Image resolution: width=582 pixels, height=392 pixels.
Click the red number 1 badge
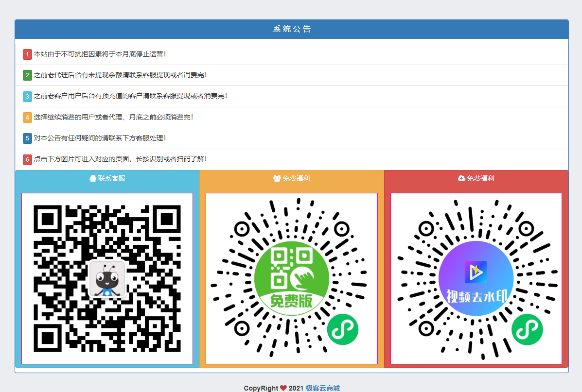[x=27, y=54]
